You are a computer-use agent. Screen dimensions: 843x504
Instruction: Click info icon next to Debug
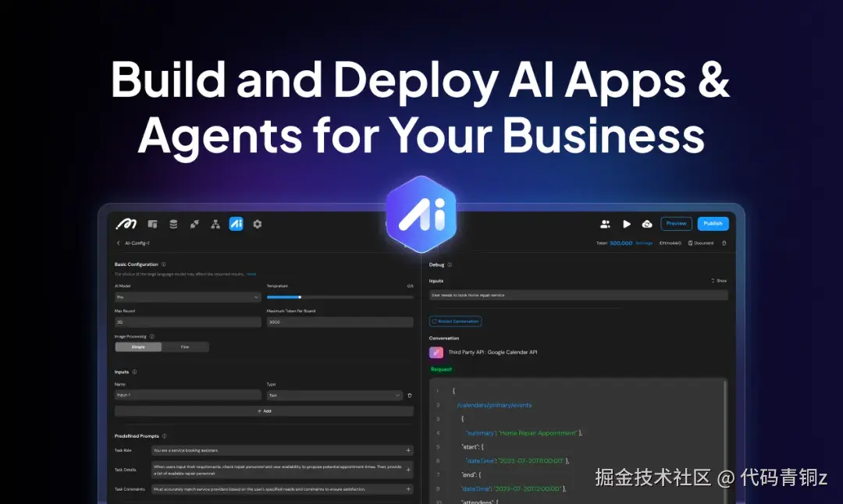[450, 264]
